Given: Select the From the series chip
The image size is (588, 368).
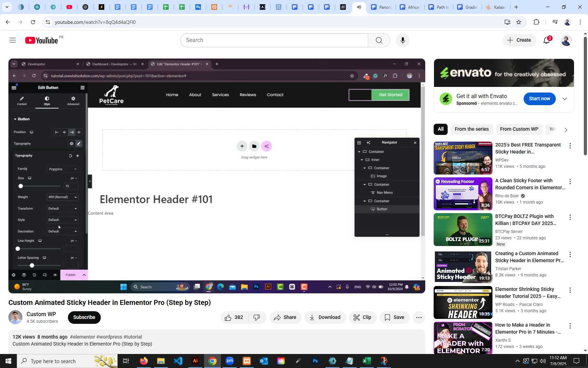Looking at the screenshot, I should click(x=471, y=129).
